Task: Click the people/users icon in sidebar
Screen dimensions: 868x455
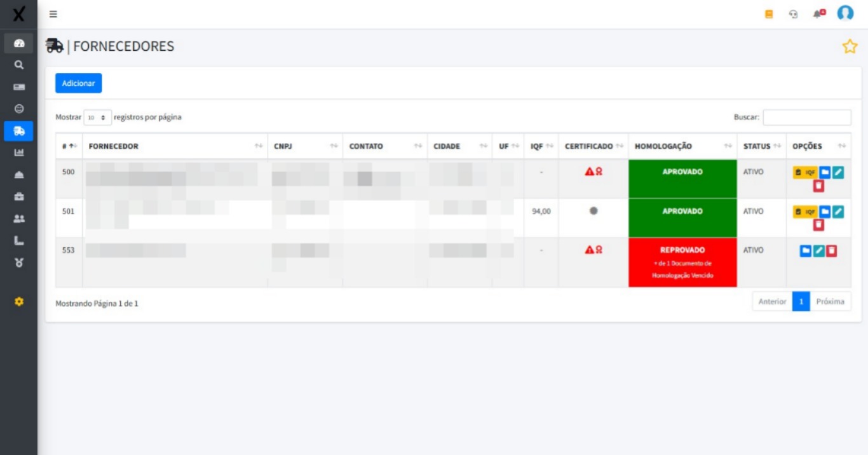Action: pos(19,219)
